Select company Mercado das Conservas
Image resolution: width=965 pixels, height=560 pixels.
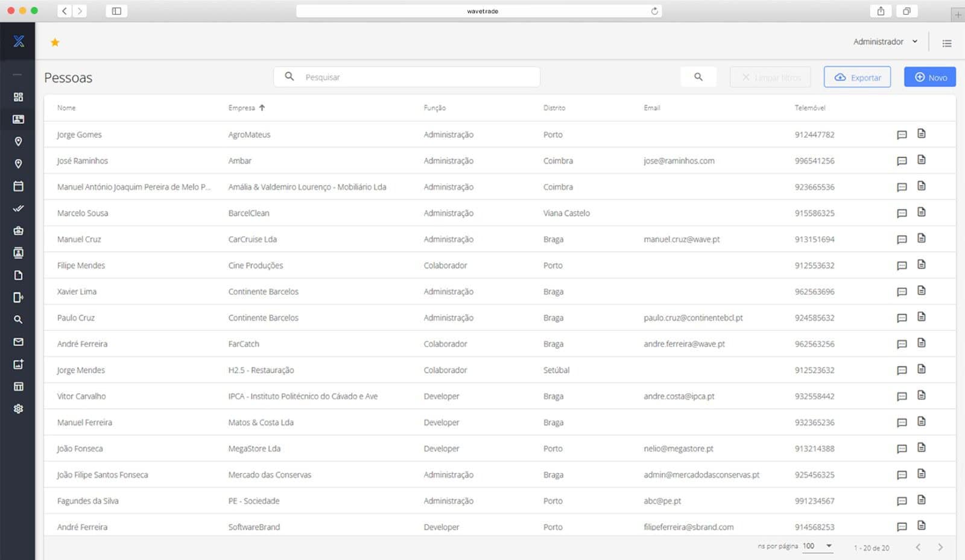tap(270, 475)
